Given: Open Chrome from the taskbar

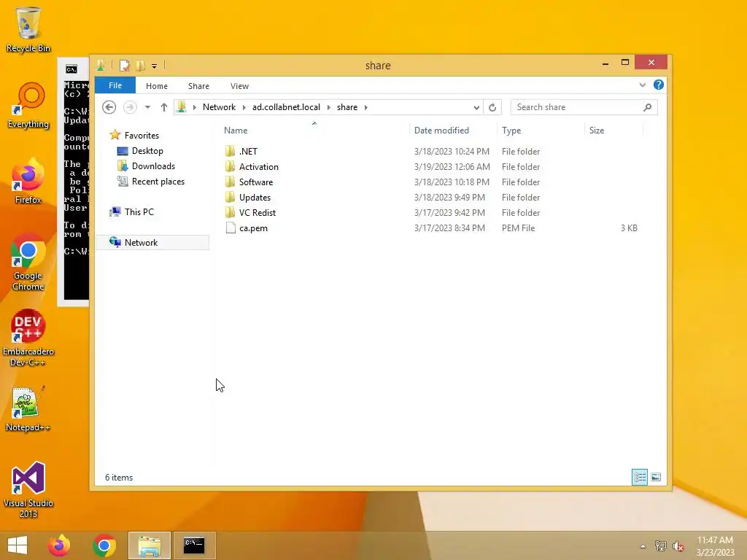Looking at the screenshot, I should point(104,545).
